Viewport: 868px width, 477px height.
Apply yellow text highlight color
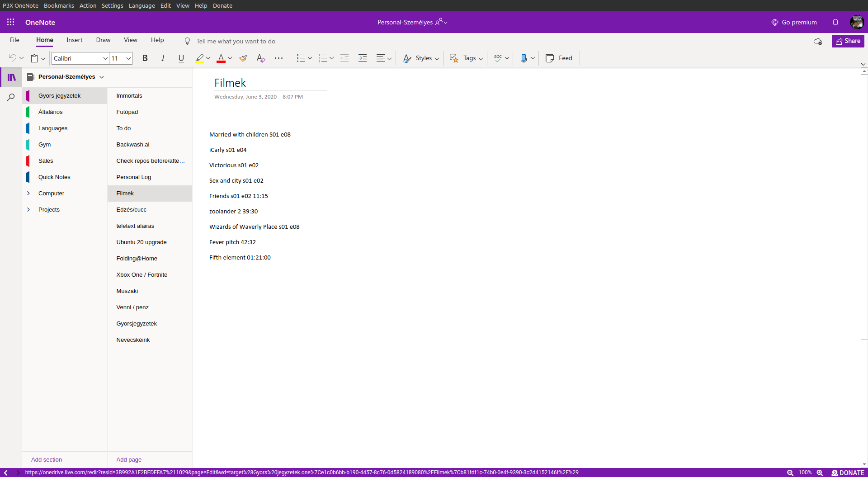pyautogui.click(x=199, y=58)
